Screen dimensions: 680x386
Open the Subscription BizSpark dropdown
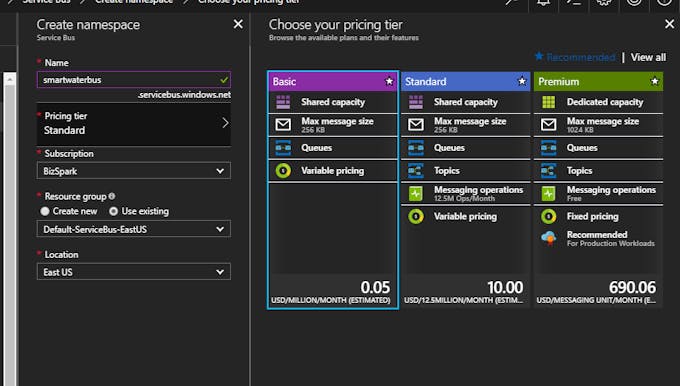[134, 171]
